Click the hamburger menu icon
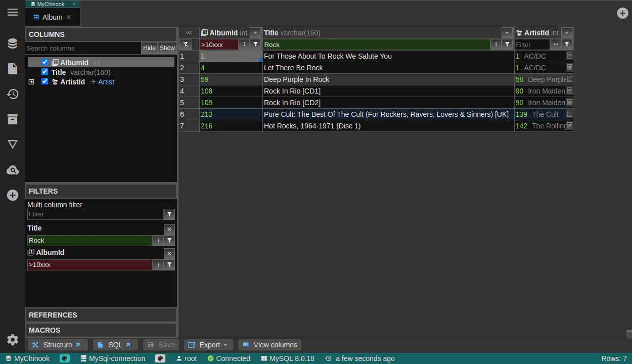Screen dimensions: 632x364 [x=13, y=13]
